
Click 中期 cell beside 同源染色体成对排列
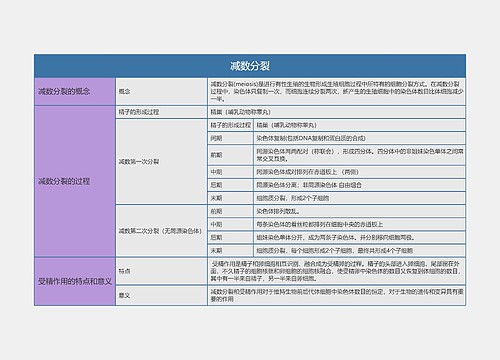230,172
